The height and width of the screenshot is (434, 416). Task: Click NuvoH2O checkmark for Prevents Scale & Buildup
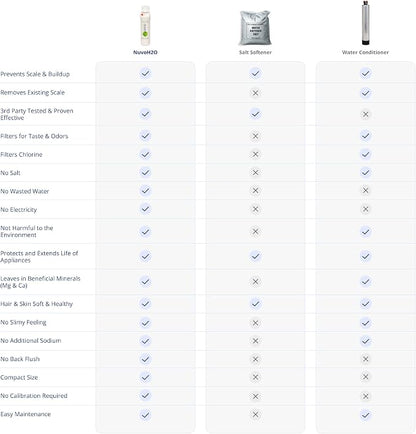tap(145, 73)
